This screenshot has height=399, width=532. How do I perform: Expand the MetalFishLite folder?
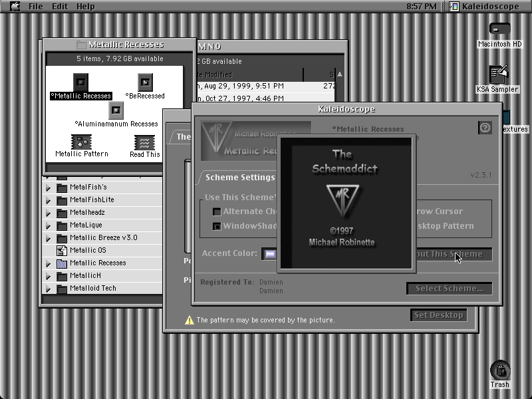click(48, 200)
